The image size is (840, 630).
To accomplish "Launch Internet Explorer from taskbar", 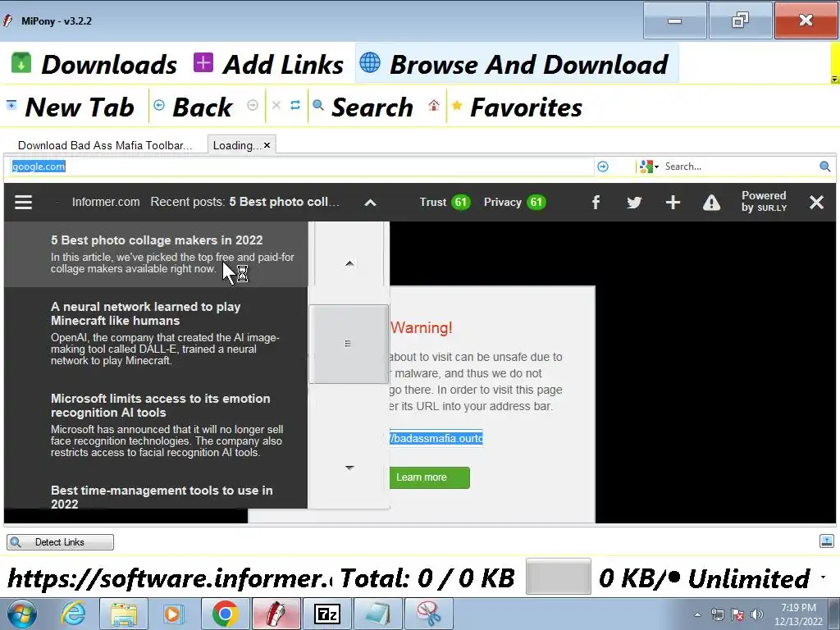I will click(72, 614).
